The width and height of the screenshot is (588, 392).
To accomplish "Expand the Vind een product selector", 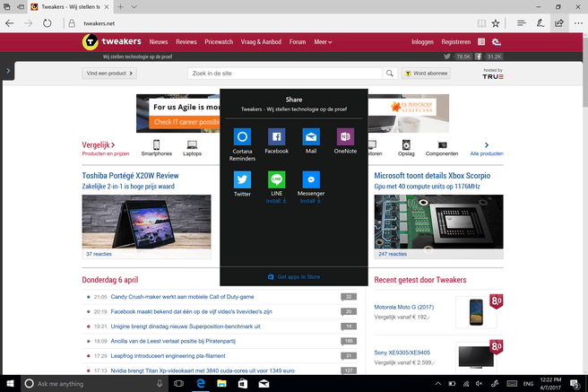I will click(x=109, y=74).
